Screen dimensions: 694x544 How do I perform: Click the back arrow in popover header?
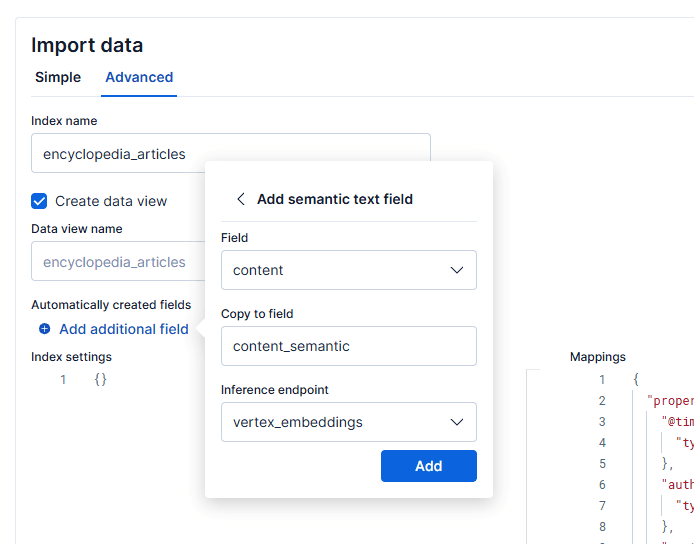[x=240, y=199]
